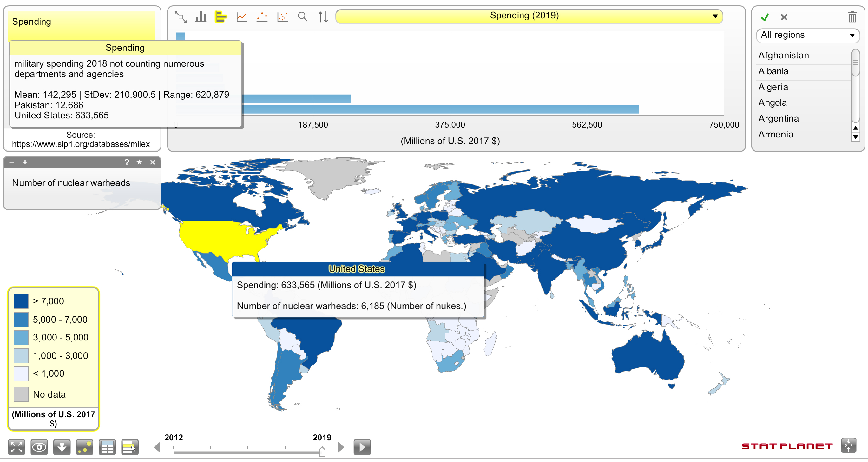Click the green checkmark select-all button
This screenshot has height=462, width=868.
pos(765,17)
